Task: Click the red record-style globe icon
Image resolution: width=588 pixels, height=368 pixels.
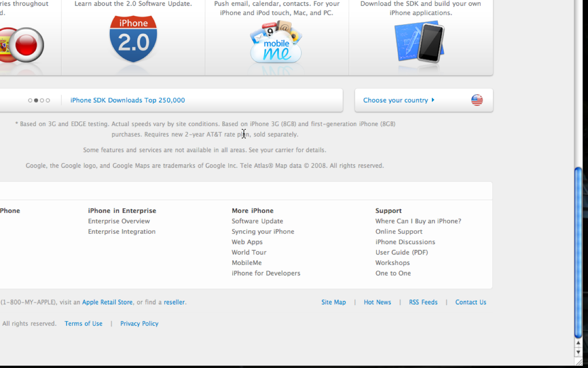Action: tap(26, 45)
